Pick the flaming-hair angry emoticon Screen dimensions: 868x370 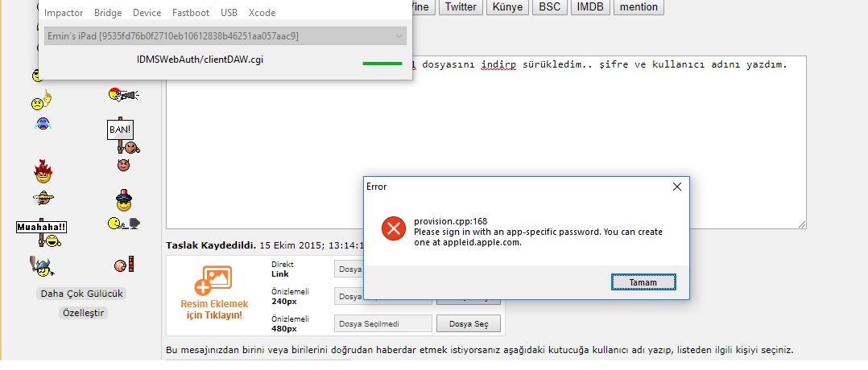coord(43,171)
